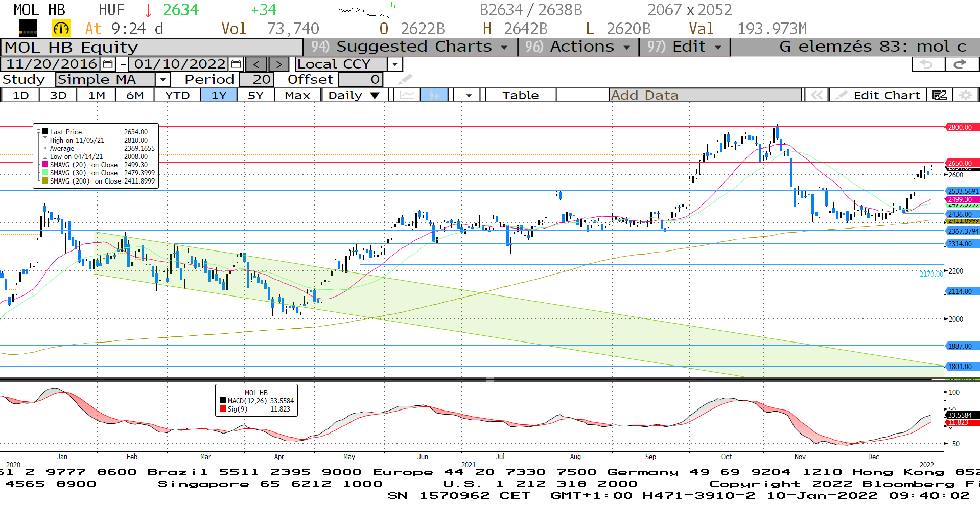Click the 2170.00 price annotation
980x524 pixels.
(931, 274)
